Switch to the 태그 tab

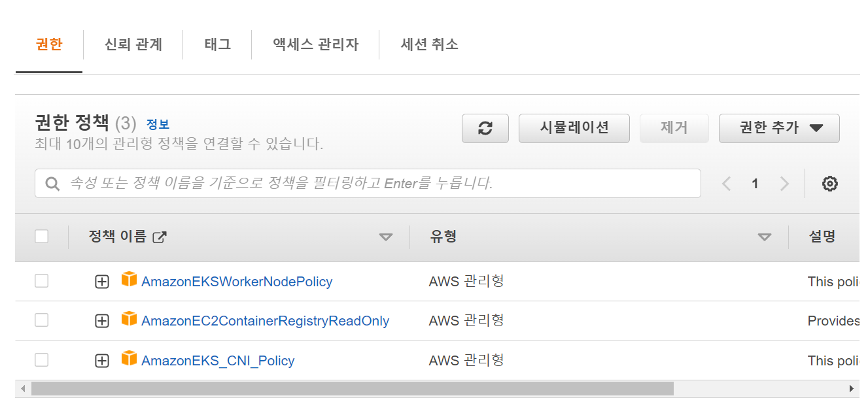pos(217,44)
